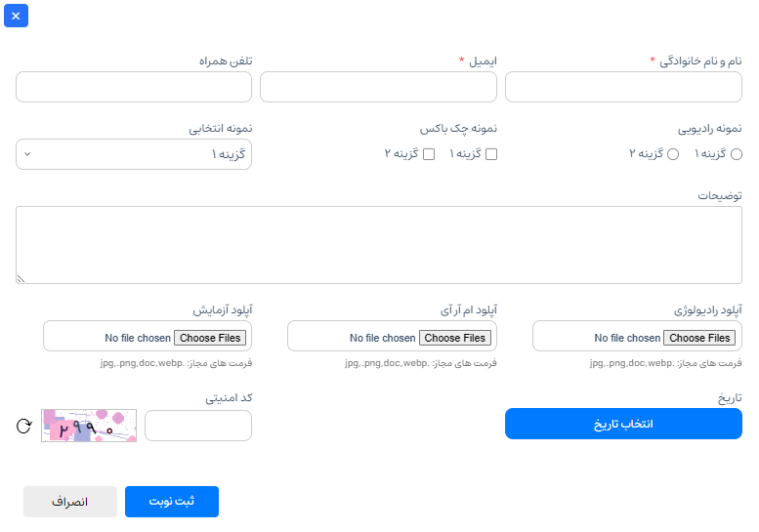Choose files for آپلود رادیولوژی upload

pos(699,338)
